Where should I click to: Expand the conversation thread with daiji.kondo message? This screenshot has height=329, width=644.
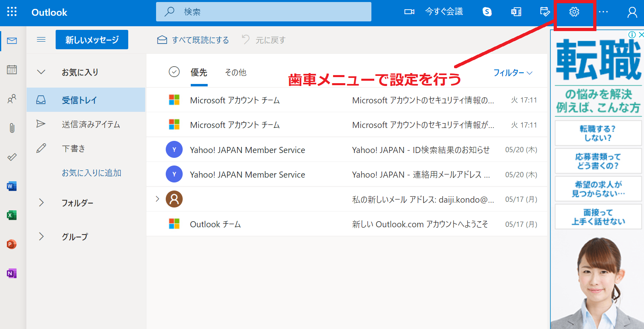[158, 199]
